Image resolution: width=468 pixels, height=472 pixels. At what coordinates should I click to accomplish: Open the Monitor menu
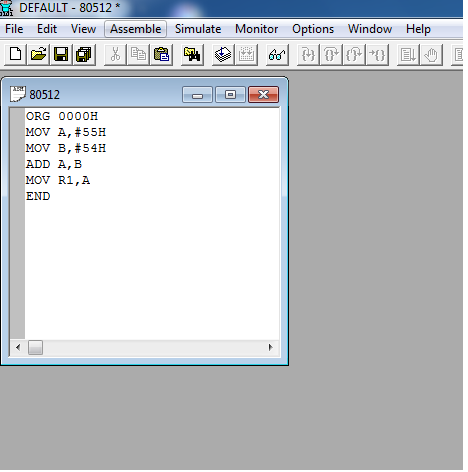coord(256,29)
